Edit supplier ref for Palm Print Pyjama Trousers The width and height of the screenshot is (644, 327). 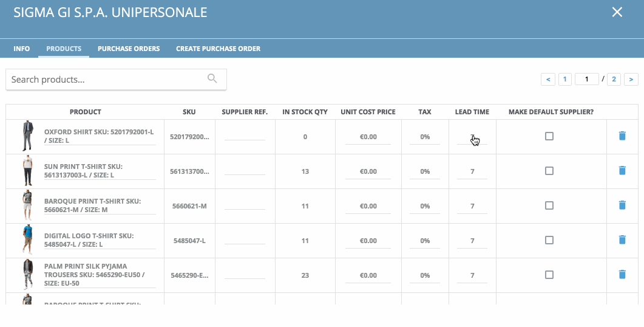click(x=245, y=275)
